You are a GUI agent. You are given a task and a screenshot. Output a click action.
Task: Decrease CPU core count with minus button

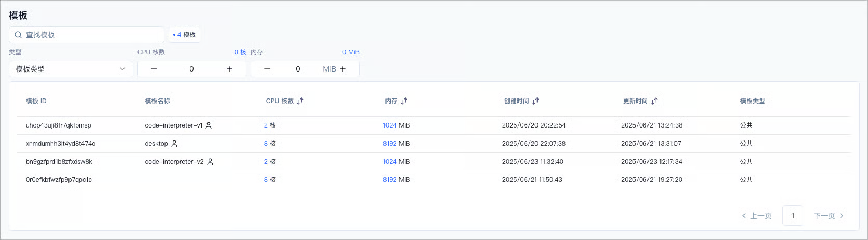coord(154,69)
